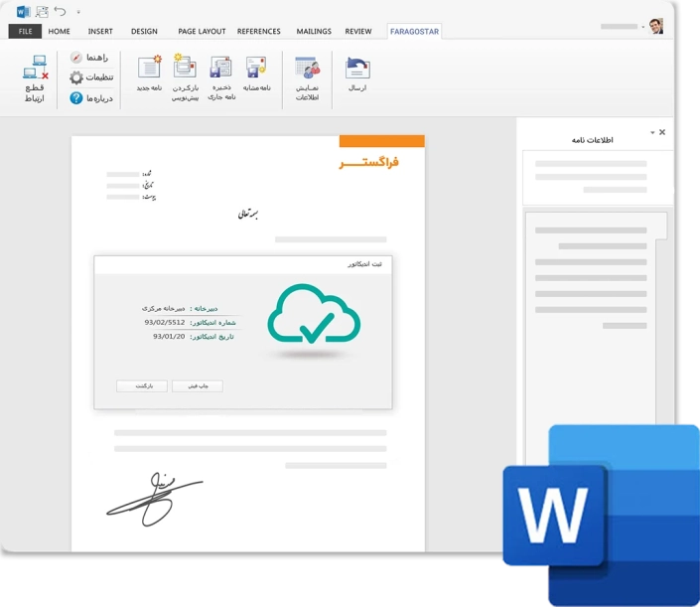
Task: Click دبیرخانه مرکزی secretariat value
Action: click(163, 309)
